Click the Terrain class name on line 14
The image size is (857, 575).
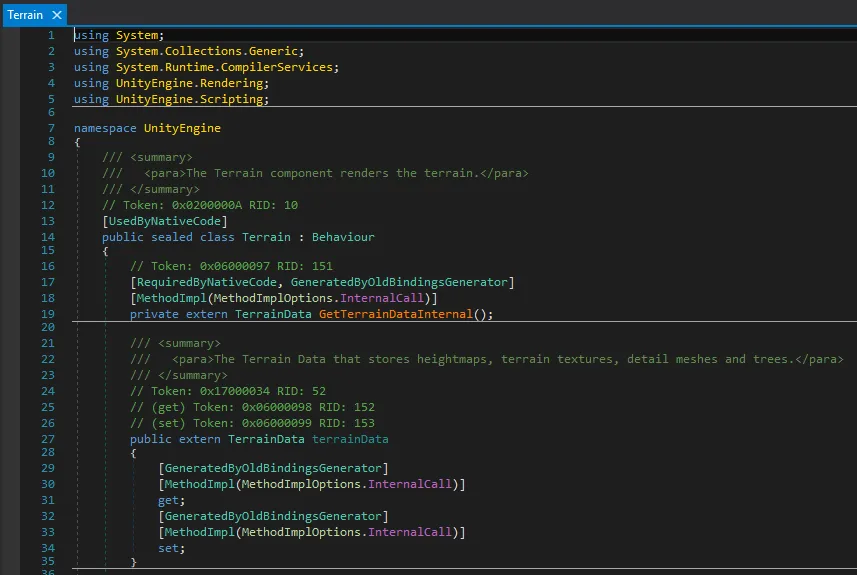point(266,237)
